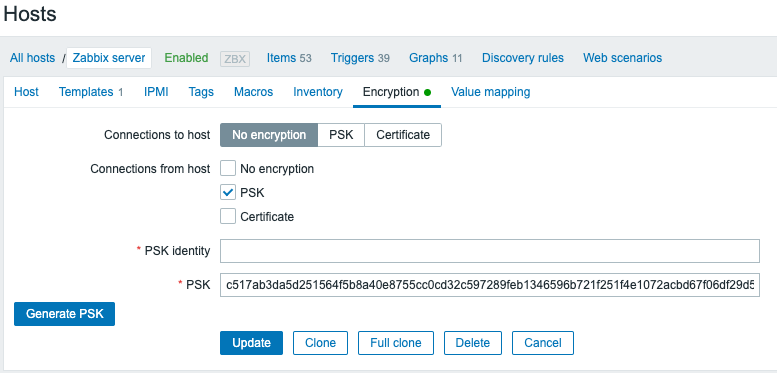Image resolution: width=777 pixels, height=373 pixels.
Task: Open Graphs 11 link
Action: pyautogui.click(x=436, y=58)
